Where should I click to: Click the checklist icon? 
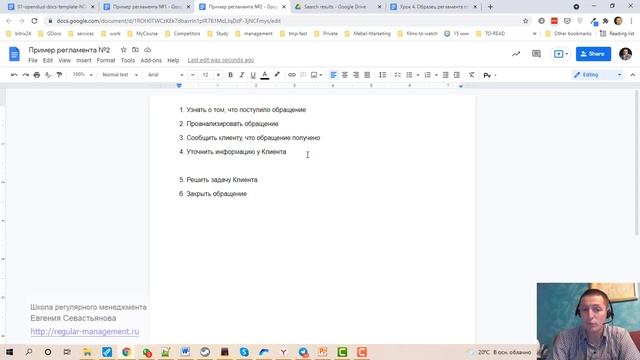397,75
